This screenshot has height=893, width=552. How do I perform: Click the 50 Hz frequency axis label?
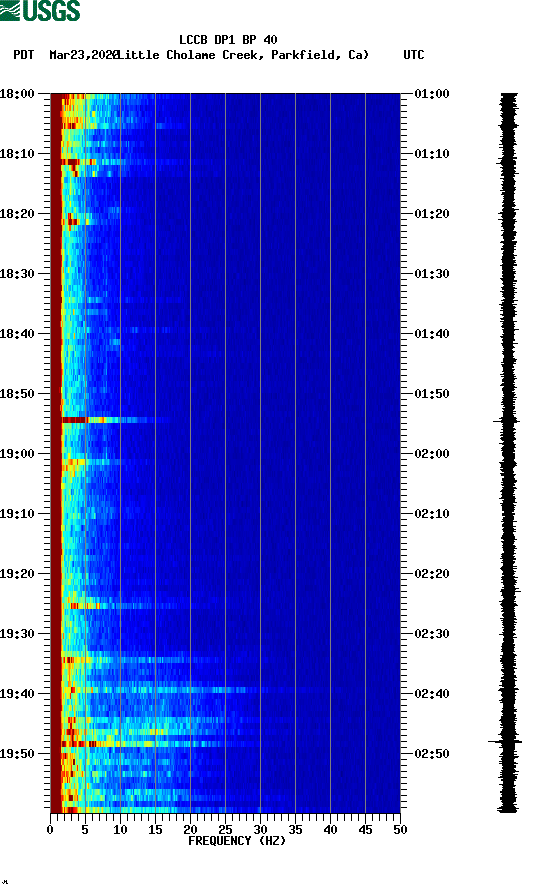point(400,830)
